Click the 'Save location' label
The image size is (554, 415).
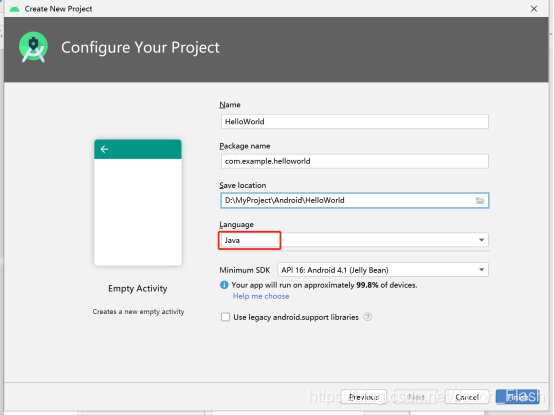tap(243, 185)
